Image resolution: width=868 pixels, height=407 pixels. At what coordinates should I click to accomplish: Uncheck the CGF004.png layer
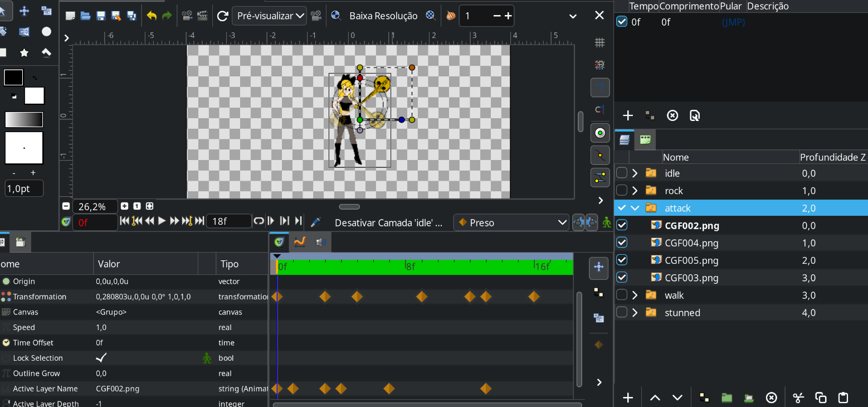tap(622, 243)
